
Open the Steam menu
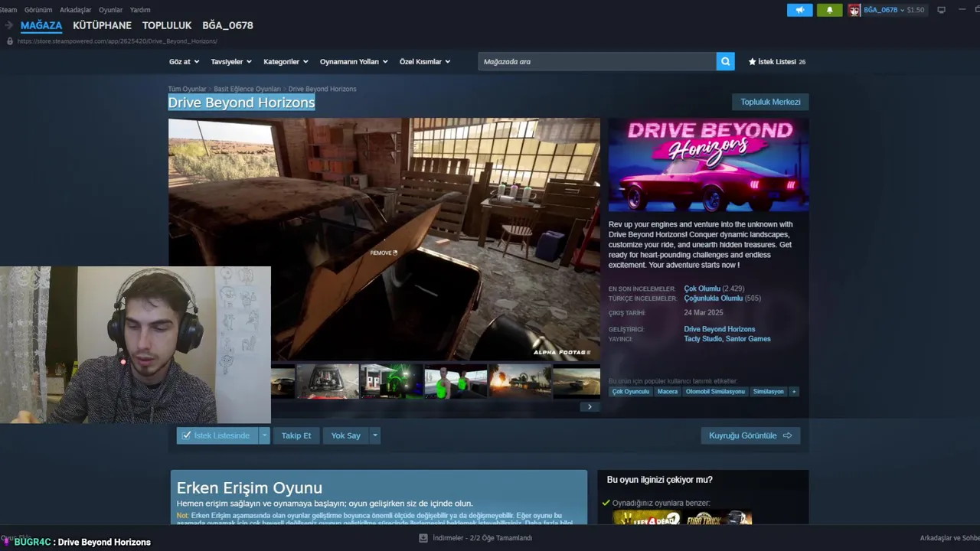click(8, 10)
